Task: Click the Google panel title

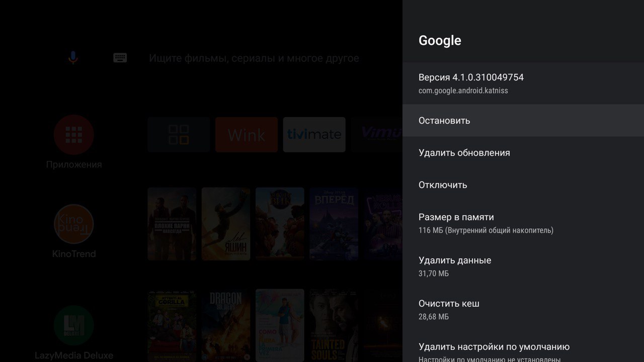Action: 440,41
